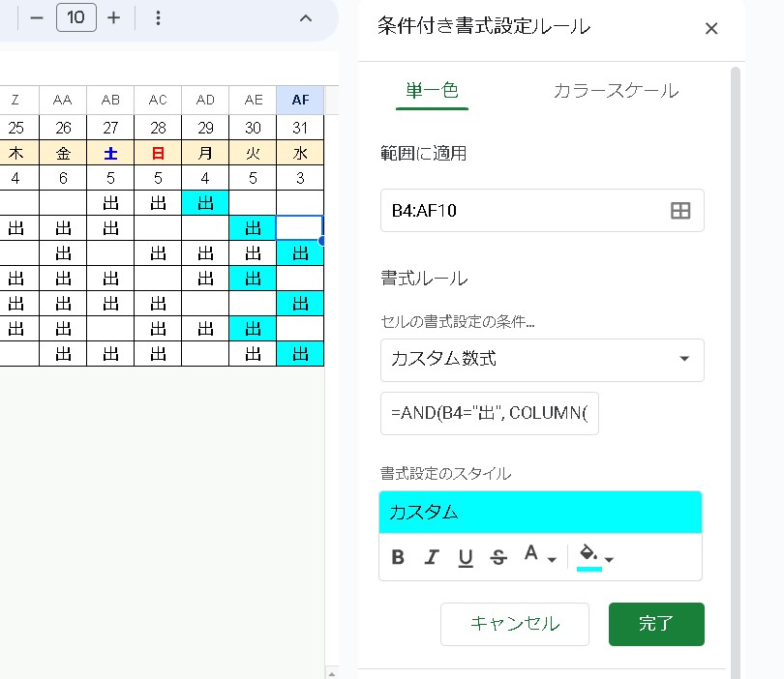The image size is (784, 679).
Task: Click the 完了 button to confirm
Action: (x=655, y=624)
